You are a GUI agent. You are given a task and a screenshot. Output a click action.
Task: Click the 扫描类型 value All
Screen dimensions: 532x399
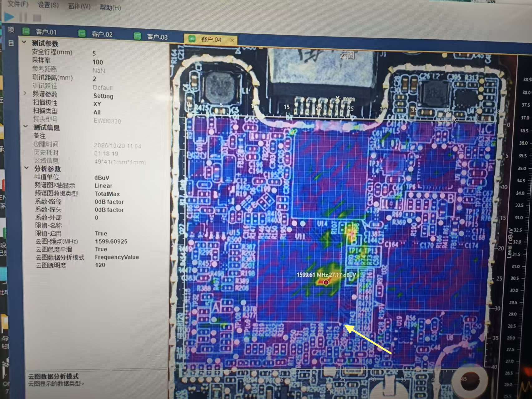pyautogui.click(x=97, y=112)
